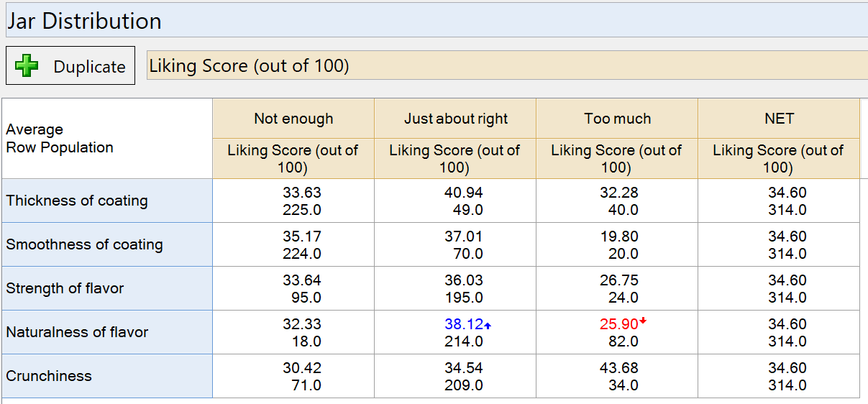The height and width of the screenshot is (404, 868).
Task: Select the Too much column header
Action: pyautogui.click(x=617, y=119)
